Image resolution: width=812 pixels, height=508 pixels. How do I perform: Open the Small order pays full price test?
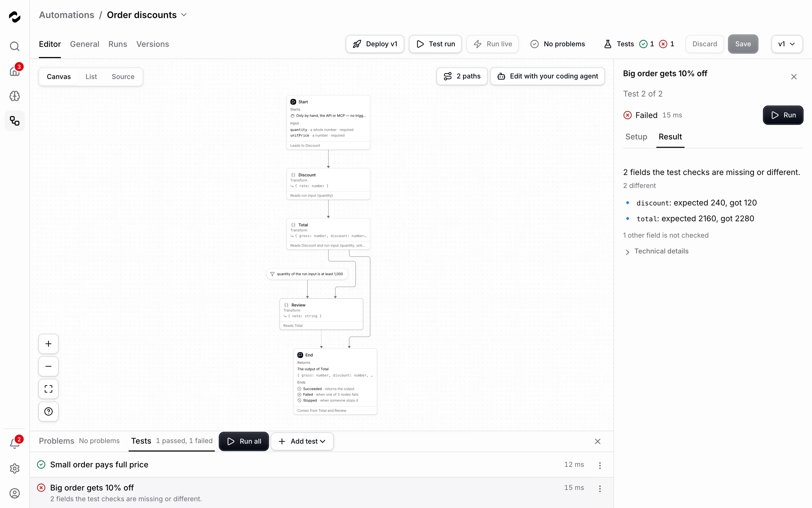click(x=321, y=465)
